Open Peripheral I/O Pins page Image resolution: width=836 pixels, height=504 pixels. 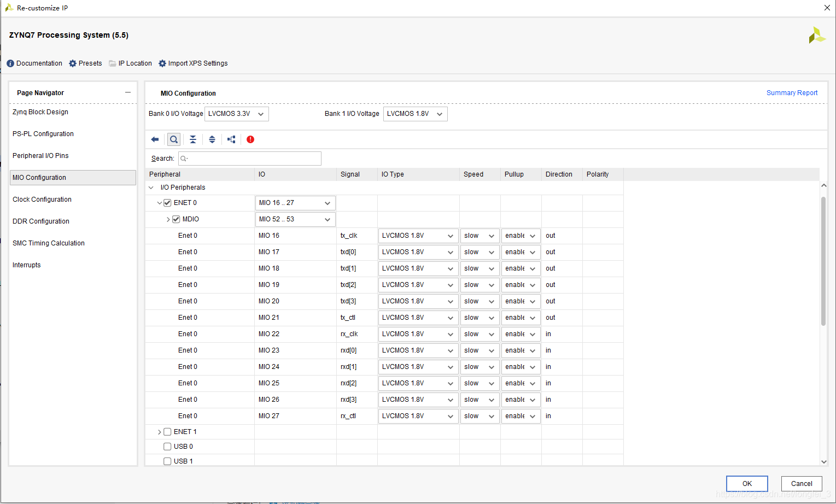(x=40, y=156)
